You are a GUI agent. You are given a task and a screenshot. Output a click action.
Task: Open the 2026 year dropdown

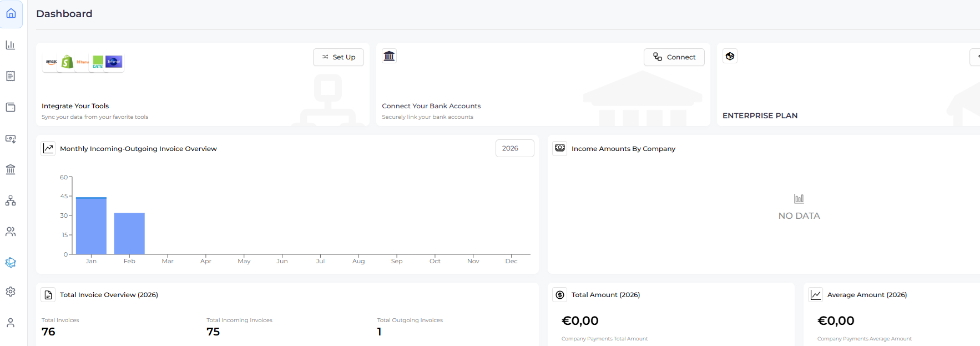coord(514,148)
